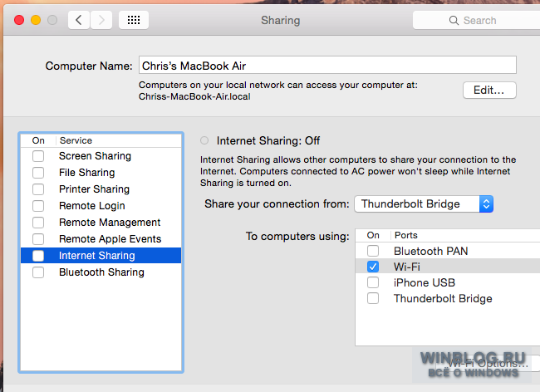Enable the Bluetooth Sharing checkbox
This screenshot has width=540, height=392.
[38, 272]
